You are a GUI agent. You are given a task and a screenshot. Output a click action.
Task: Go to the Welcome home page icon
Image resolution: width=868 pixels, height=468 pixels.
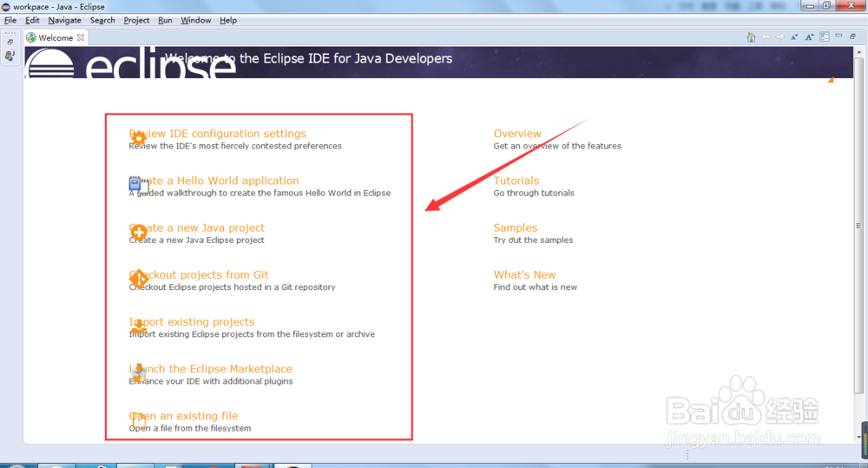(751, 37)
